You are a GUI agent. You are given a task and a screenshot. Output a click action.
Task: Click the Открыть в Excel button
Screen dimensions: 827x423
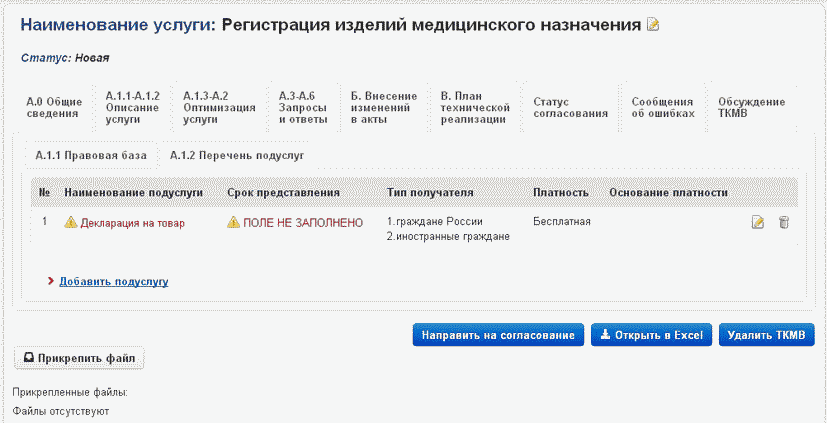coord(650,335)
